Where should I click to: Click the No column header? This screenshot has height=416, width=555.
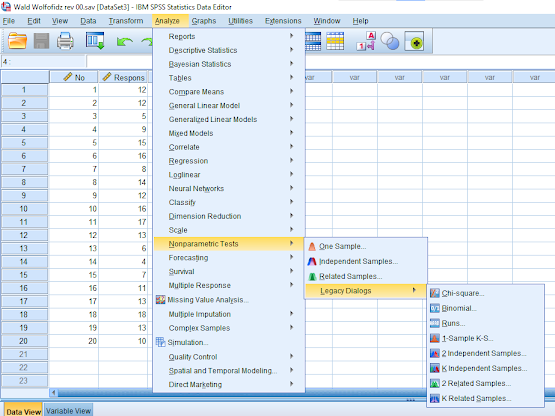(74, 77)
